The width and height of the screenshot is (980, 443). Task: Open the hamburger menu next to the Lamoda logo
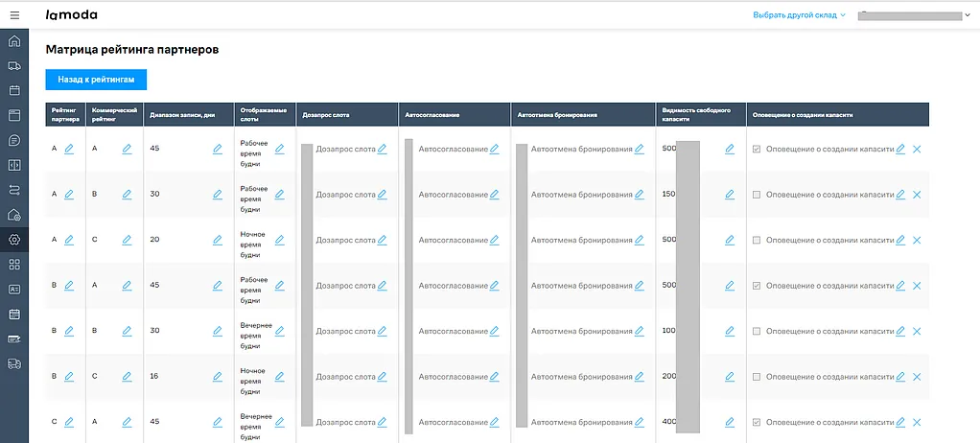point(14,15)
